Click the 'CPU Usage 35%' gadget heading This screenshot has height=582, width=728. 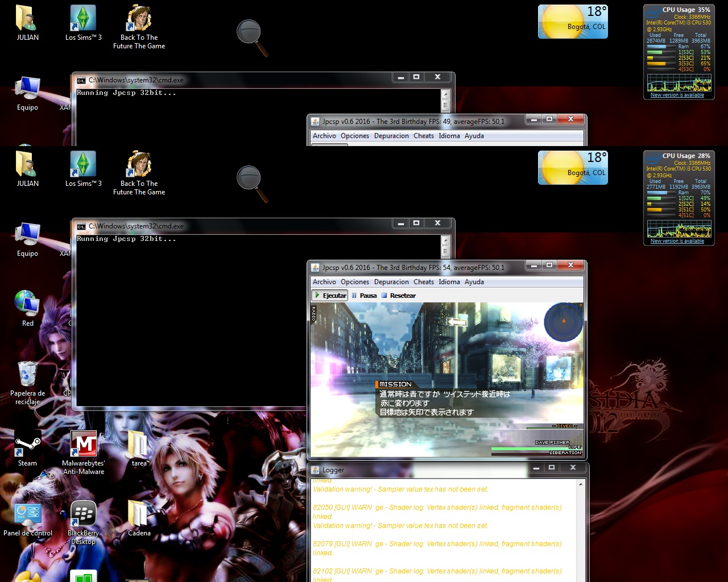[686, 10]
